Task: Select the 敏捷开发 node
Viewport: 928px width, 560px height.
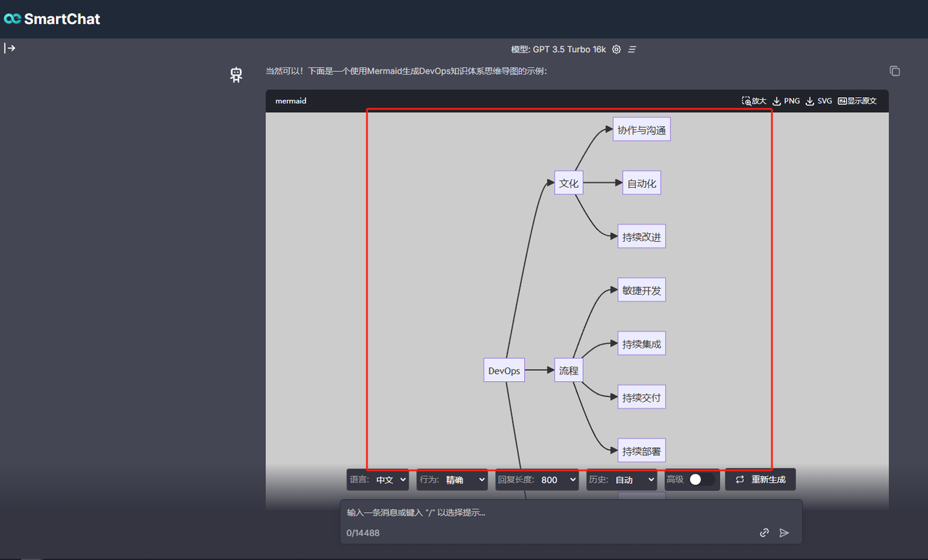Action: [642, 290]
